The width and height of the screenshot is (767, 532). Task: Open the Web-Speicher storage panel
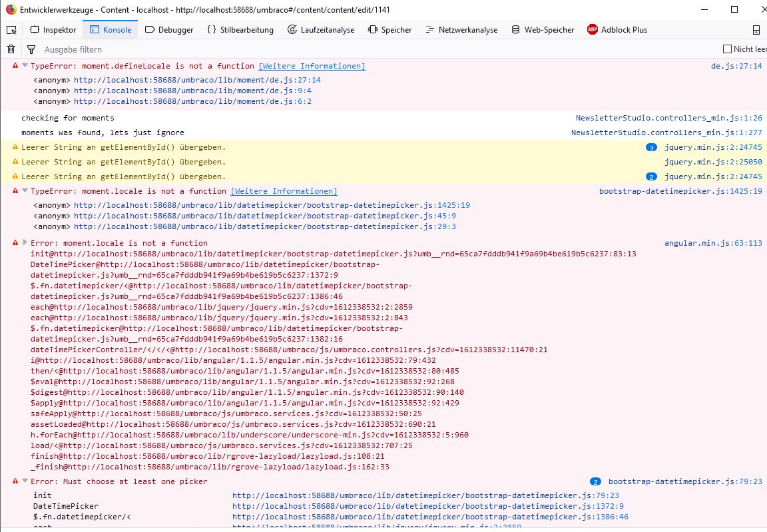point(542,30)
